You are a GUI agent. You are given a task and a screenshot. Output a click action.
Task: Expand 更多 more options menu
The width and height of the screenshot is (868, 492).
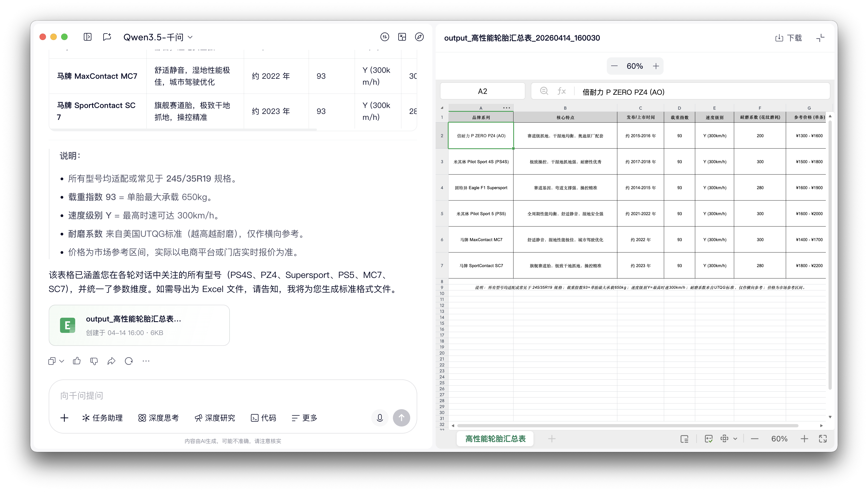[x=304, y=418]
